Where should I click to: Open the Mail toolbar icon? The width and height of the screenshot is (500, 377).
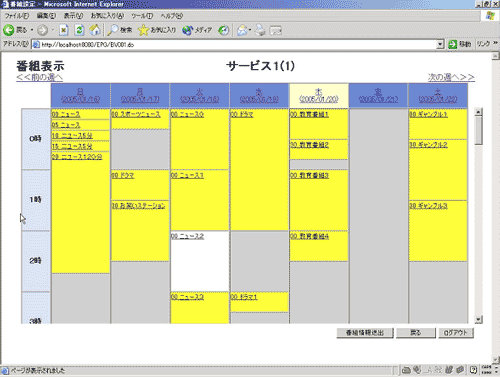pyautogui.click(x=242, y=30)
